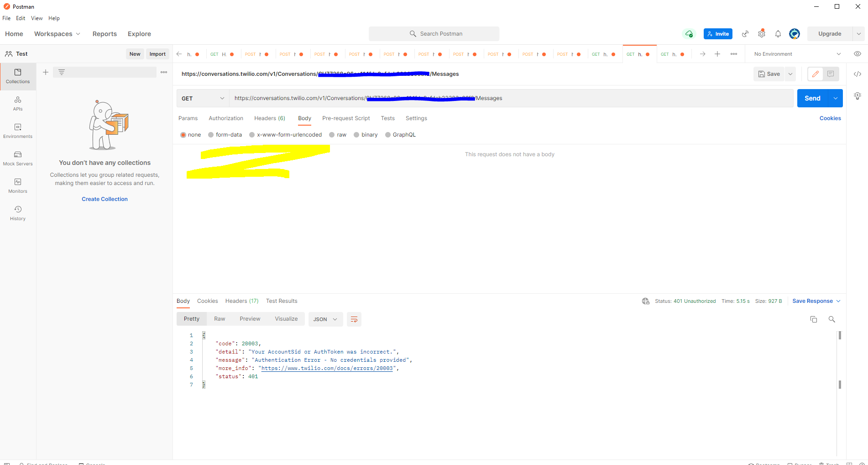The image size is (868, 465).
Task: Open the JSON response format dropdown
Action: click(x=325, y=319)
